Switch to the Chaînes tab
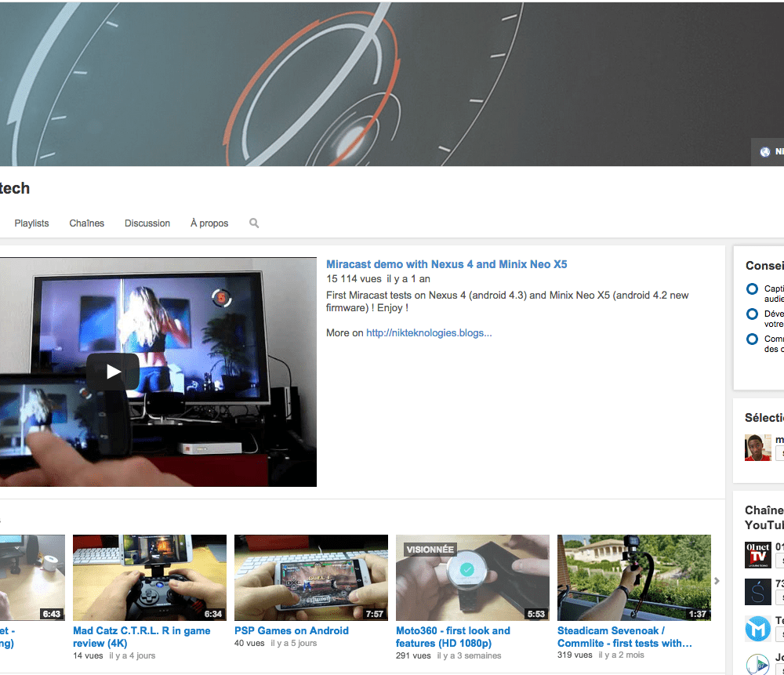This screenshot has height=675, width=784. click(86, 223)
